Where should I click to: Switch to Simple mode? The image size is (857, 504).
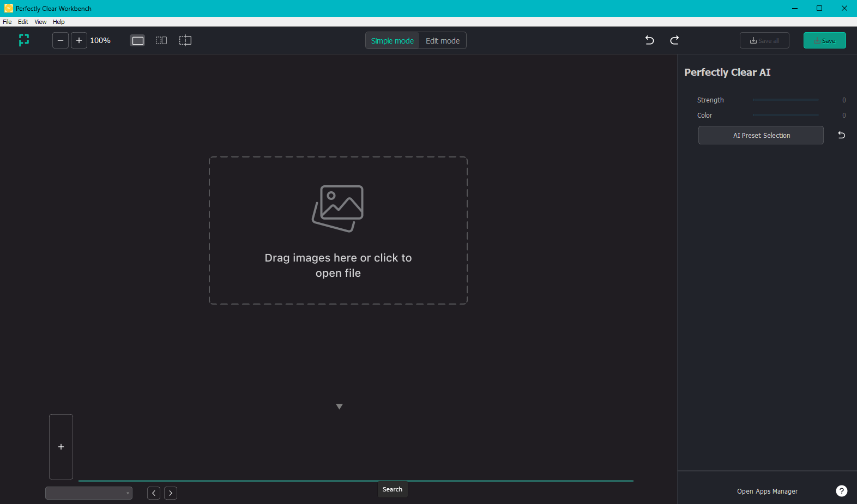point(393,41)
